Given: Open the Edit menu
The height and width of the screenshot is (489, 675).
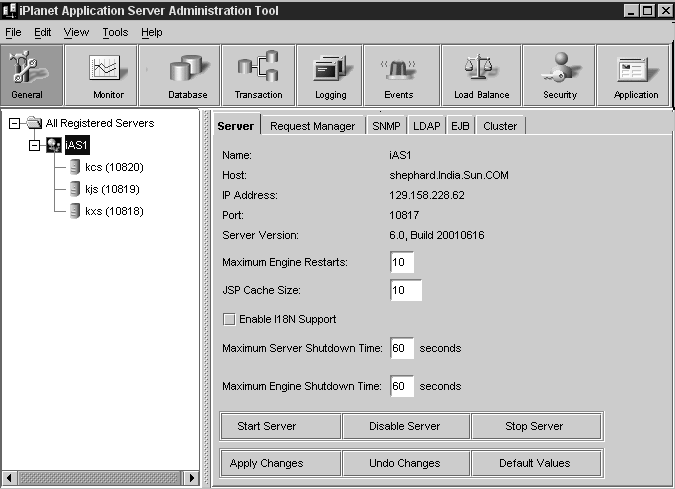Looking at the screenshot, I should (43, 32).
